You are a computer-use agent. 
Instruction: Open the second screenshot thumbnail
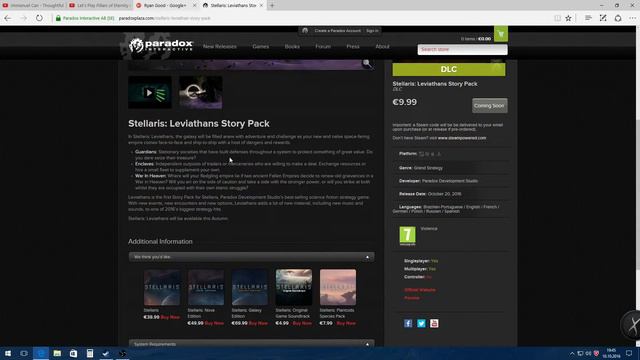click(201, 93)
